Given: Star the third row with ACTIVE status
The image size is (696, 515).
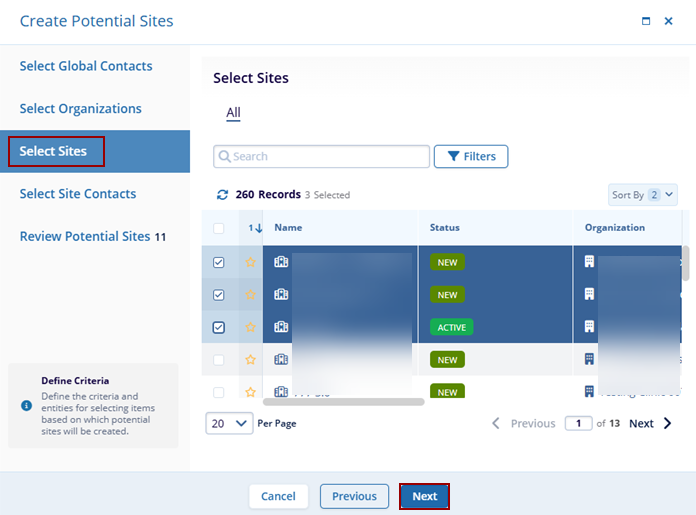Looking at the screenshot, I should [x=250, y=327].
